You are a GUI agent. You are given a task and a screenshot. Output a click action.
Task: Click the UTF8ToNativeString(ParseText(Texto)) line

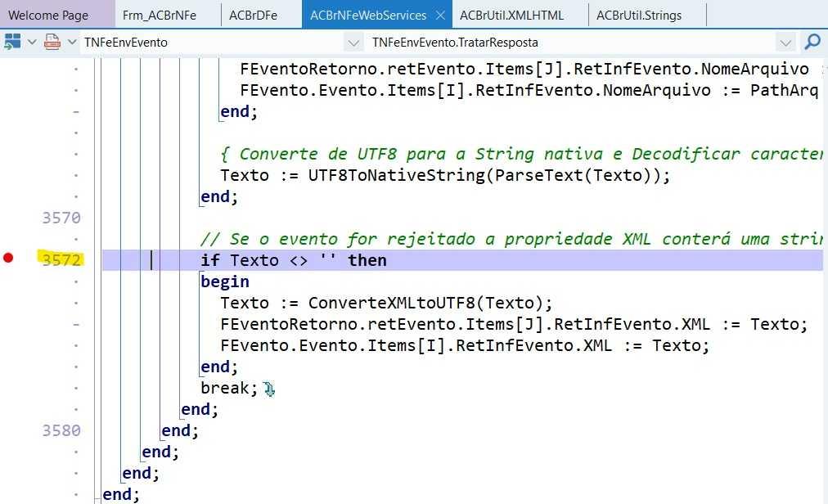pyautogui.click(x=444, y=175)
